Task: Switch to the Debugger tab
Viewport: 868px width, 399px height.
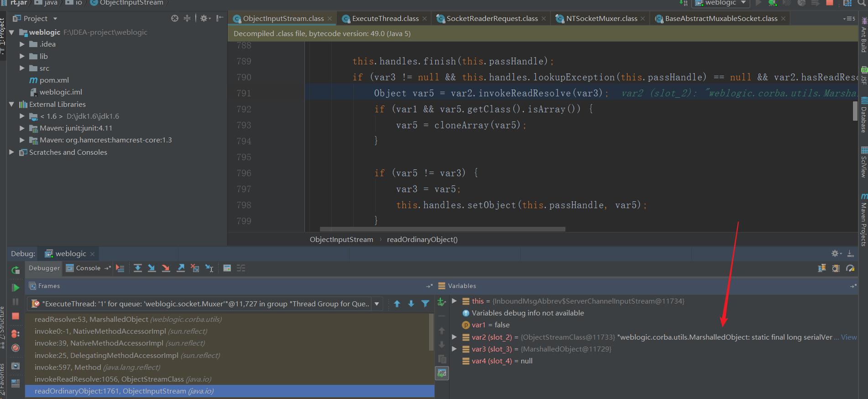Action: [x=44, y=268]
